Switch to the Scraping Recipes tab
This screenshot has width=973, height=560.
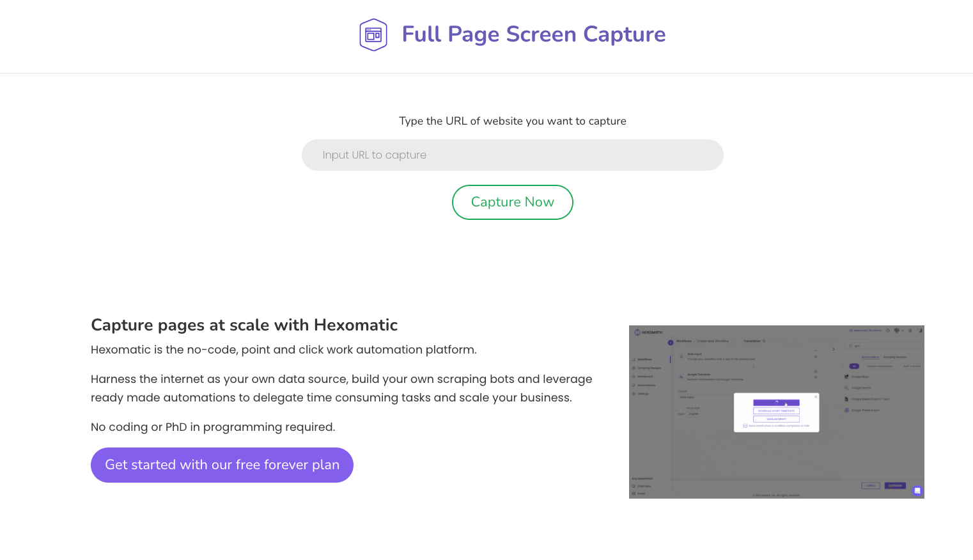[895, 357]
